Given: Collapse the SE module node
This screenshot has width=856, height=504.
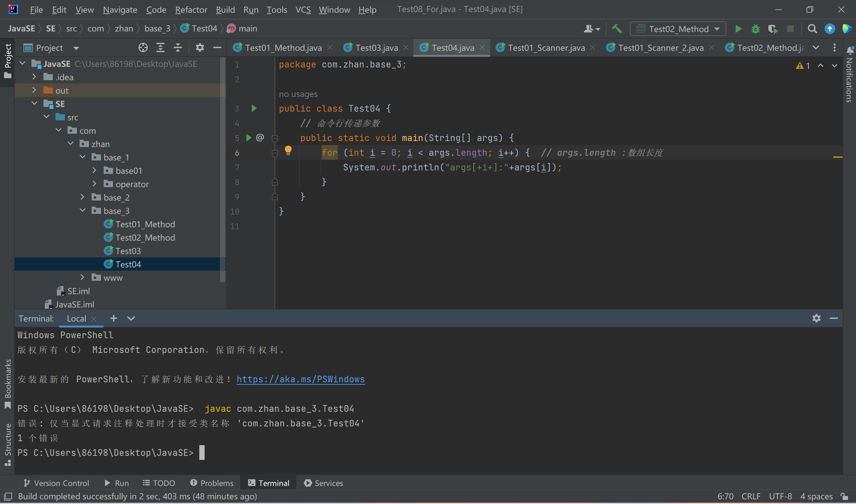Looking at the screenshot, I should coord(34,103).
